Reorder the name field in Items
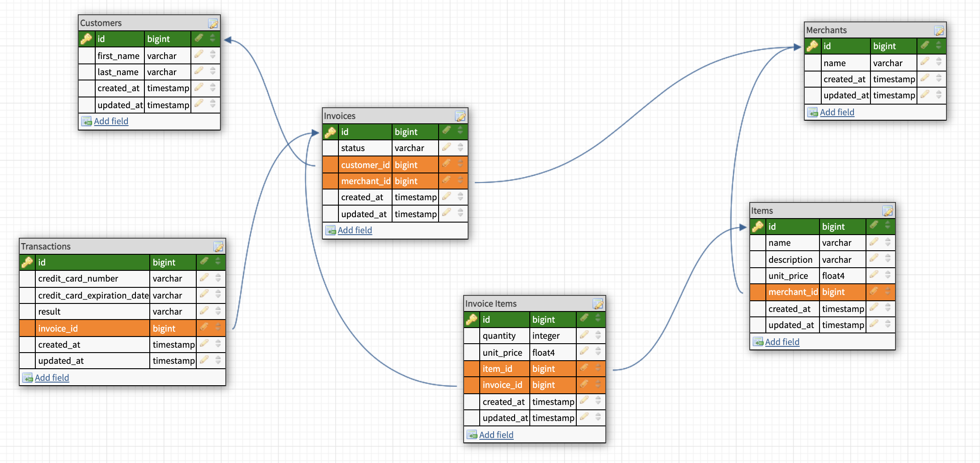The width and height of the screenshot is (980, 463). (x=888, y=242)
